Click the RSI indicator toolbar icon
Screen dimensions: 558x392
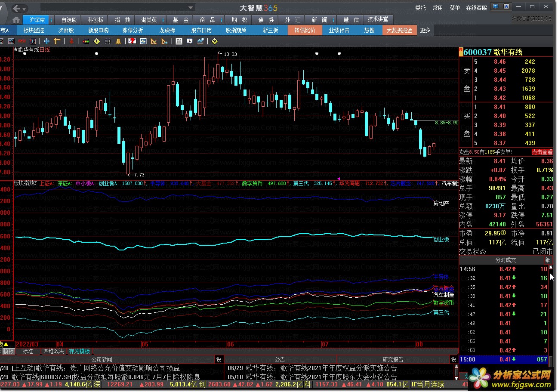click(22, 41)
